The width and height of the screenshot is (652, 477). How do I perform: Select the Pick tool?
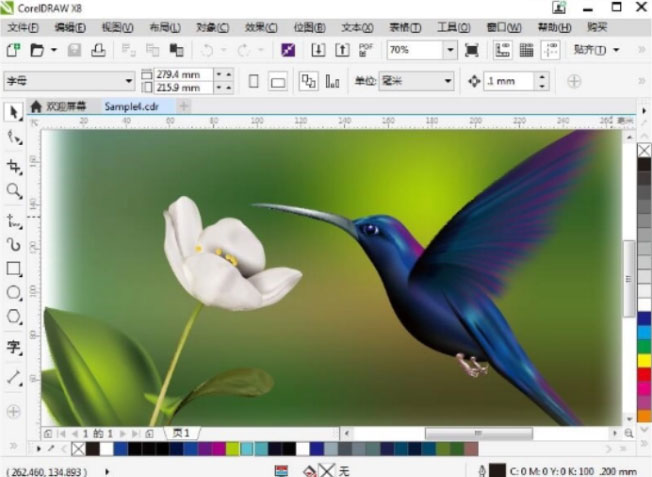click(14, 113)
